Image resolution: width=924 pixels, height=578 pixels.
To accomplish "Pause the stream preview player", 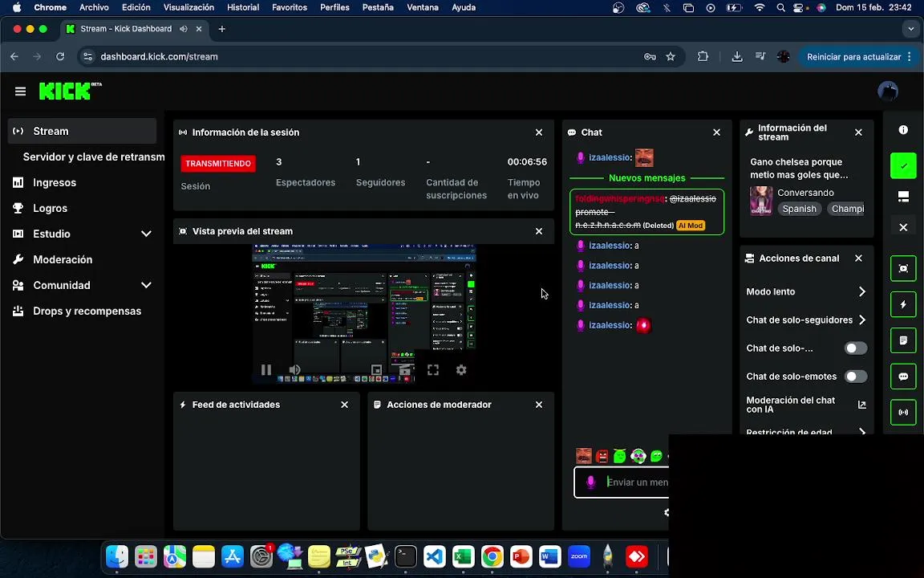I will point(266,370).
